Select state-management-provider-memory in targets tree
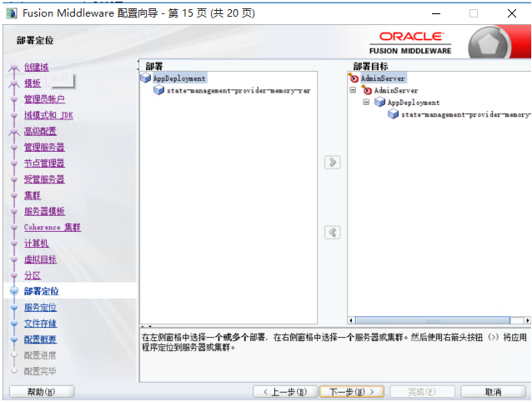Image resolution: width=532 pixels, height=402 pixels. 465,114
